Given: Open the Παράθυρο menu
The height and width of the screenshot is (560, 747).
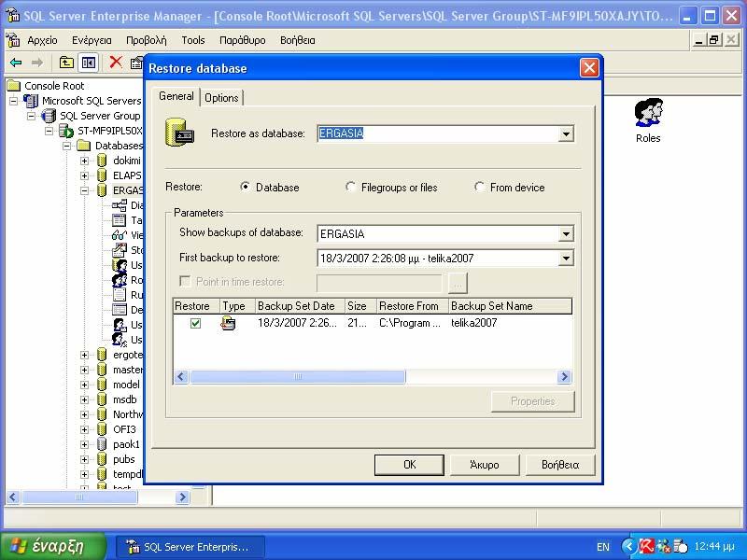Looking at the screenshot, I should (243, 40).
